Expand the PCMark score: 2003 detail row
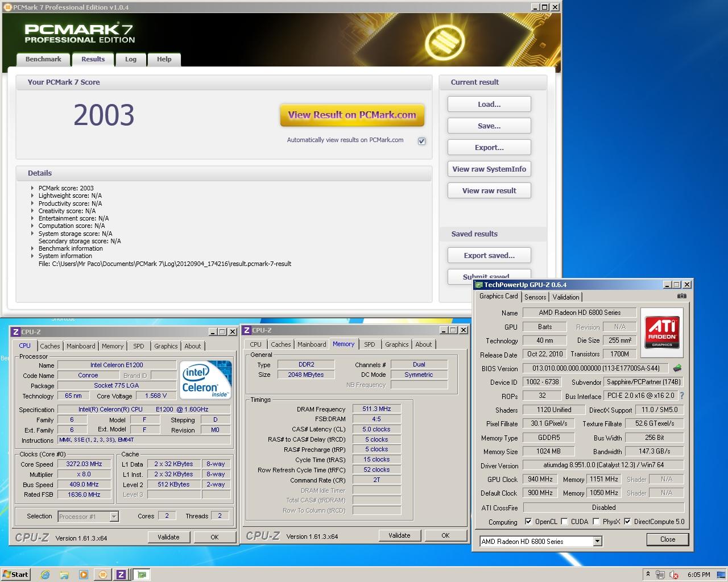Image resolution: width=728 pixels, height=582 pixels. 32,188
